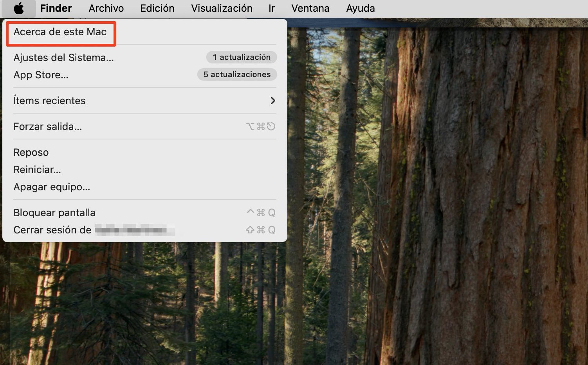Select Forzar salida
Image resolution: width=588 pixels, height=365 pixels.
coord(47,126)
